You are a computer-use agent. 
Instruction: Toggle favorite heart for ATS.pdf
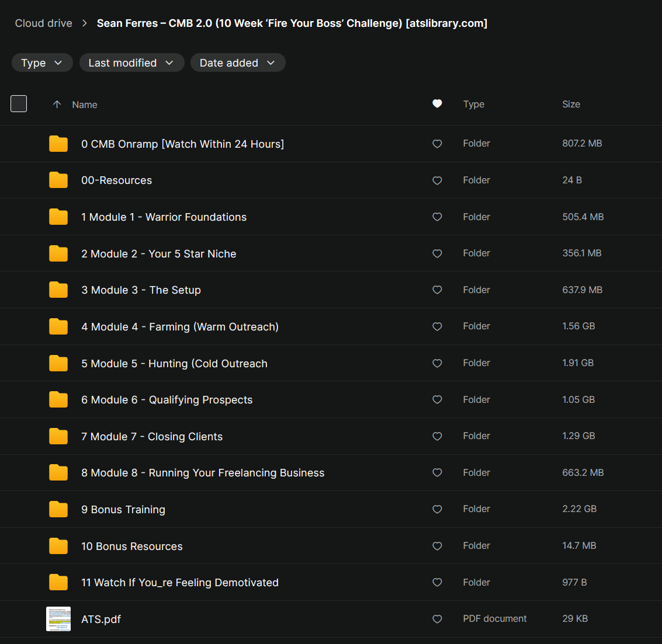click(437, 619)
